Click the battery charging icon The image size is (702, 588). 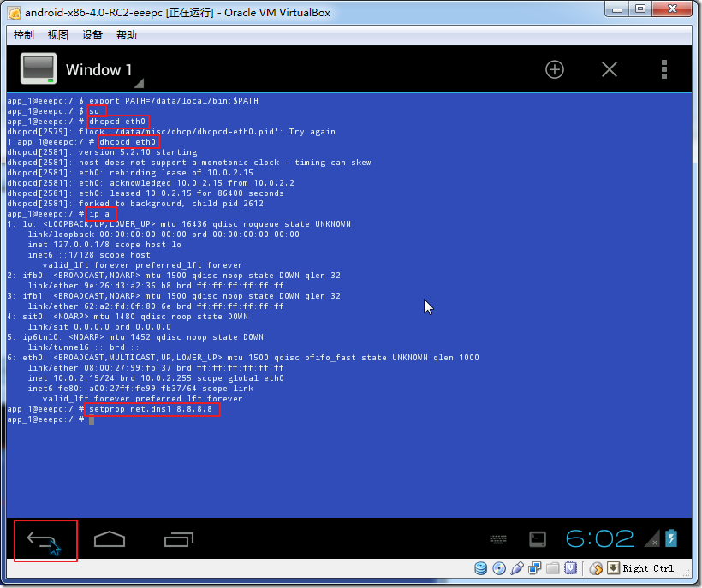click(x=671, y=538)
